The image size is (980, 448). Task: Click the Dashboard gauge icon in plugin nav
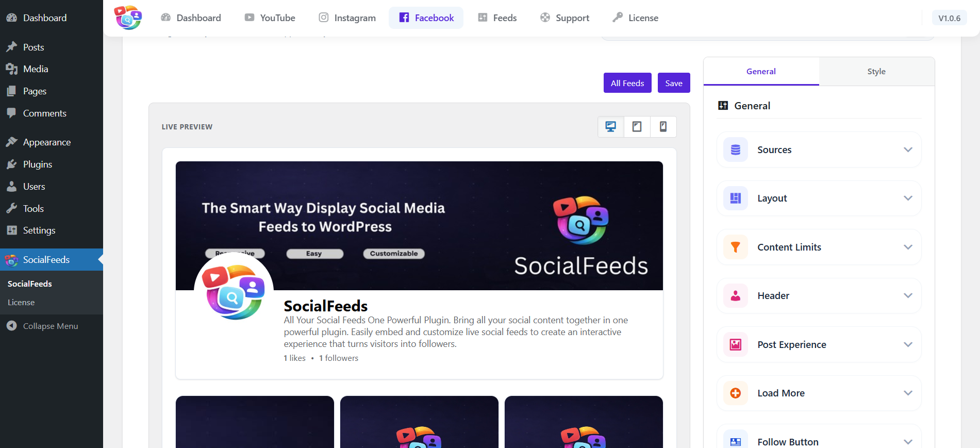tap(165, 18)
